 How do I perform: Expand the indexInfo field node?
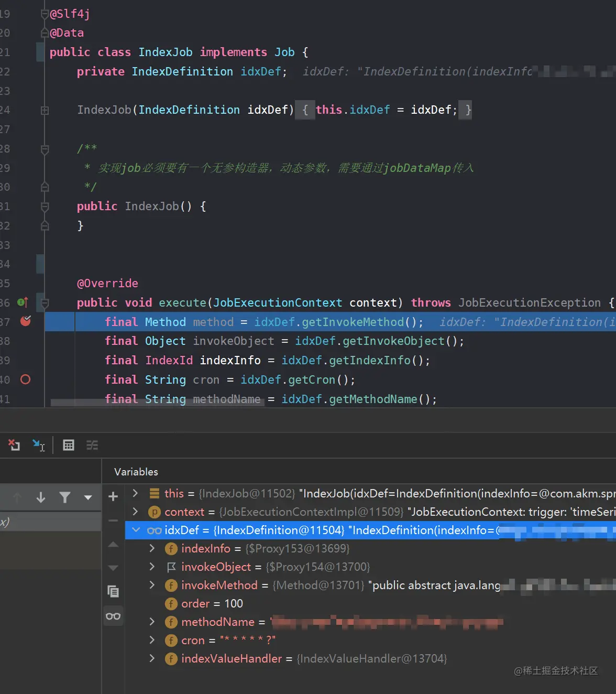pos(152,548)
